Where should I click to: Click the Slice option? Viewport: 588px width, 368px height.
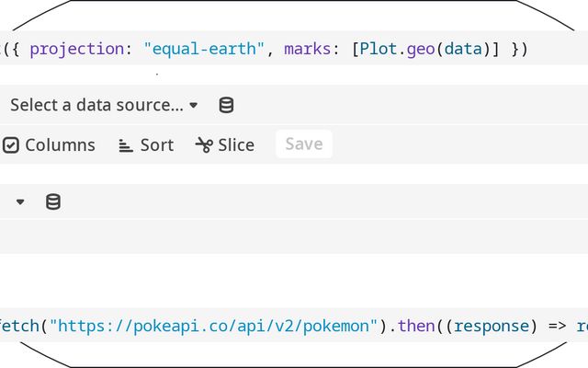(225, 145)
